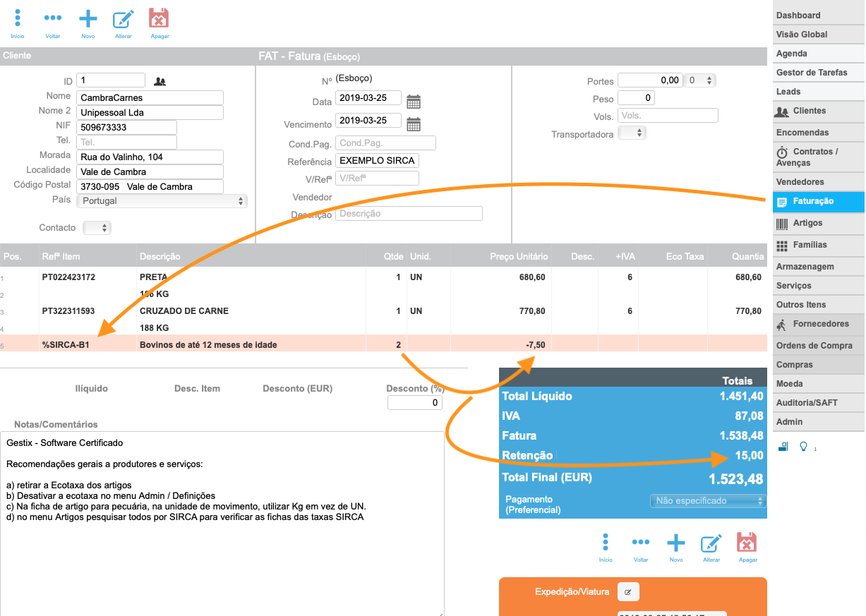This screenshot has height=616, width=866.
Task: Open the País Portugal dropdown
Action: tap(162, 201)
